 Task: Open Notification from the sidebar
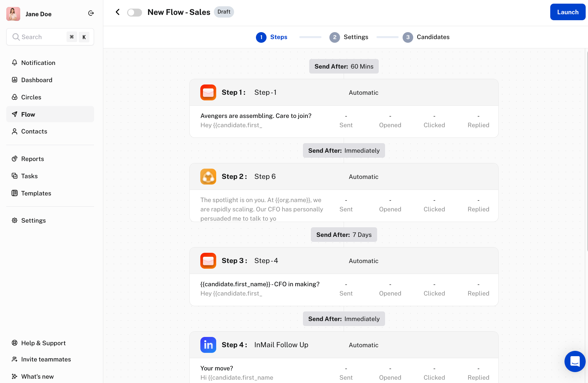pos(38,63)
